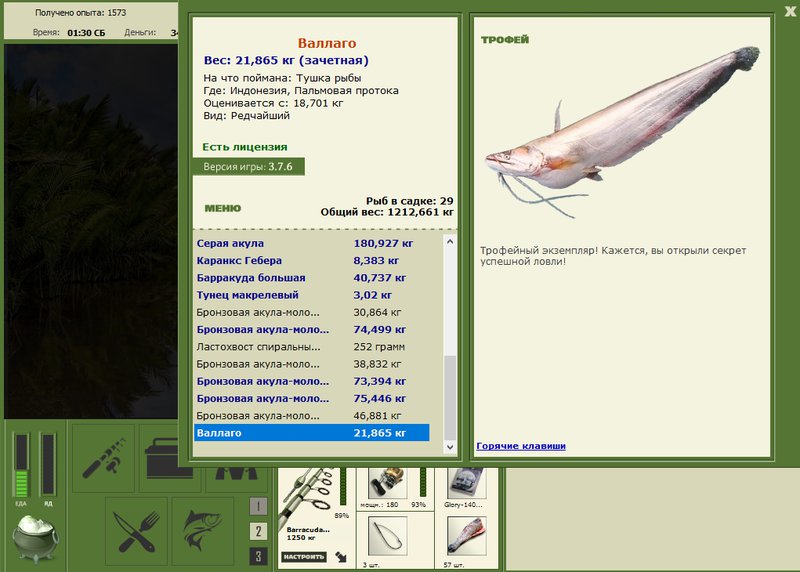Switch to rod slot 2
The height and width of the screenshot is (572, 800).
tap(258, 531)
